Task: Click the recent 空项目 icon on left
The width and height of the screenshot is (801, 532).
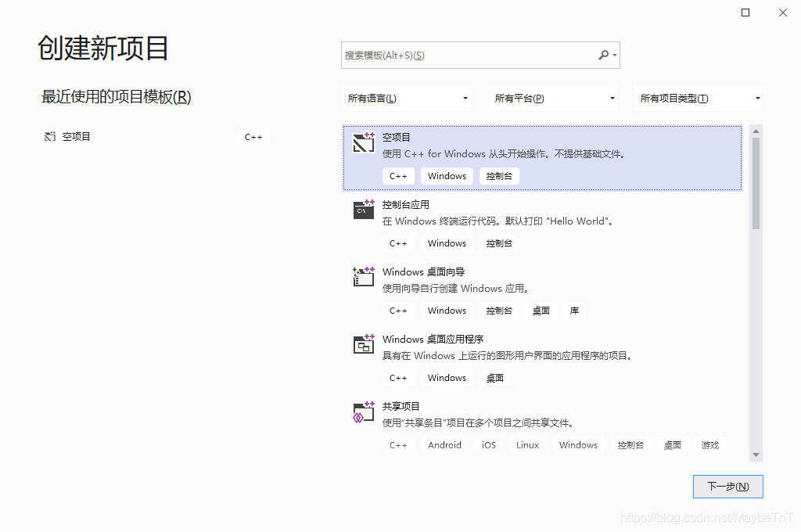Action: click(50, 136)
